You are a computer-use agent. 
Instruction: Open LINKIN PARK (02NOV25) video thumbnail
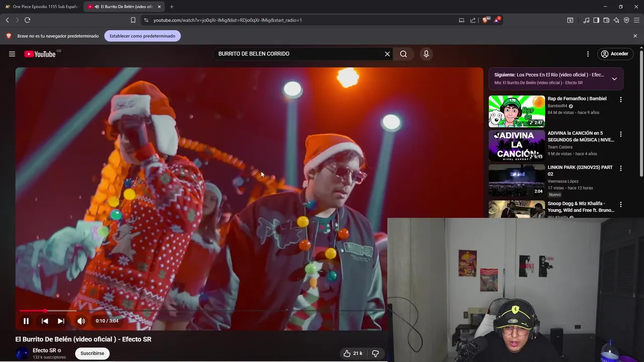tap(517, 180)
